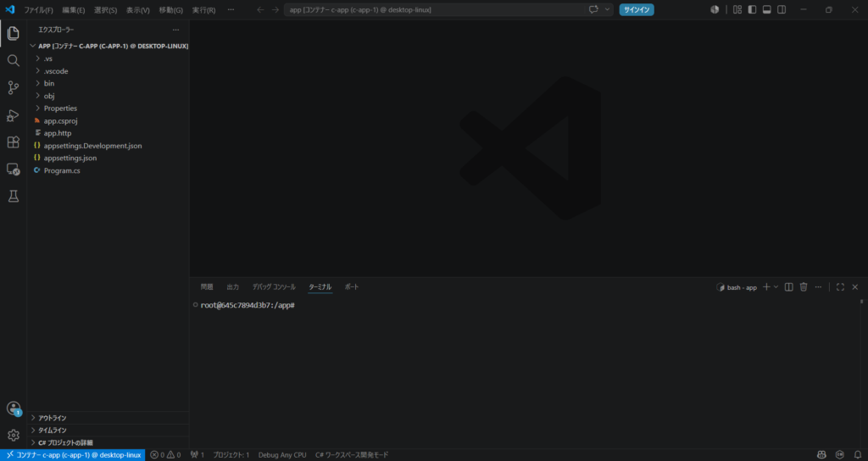The width and height of the screenshot is (868, 461).
Task: Open Customize Layout icon
Action: tap(737, 9)
